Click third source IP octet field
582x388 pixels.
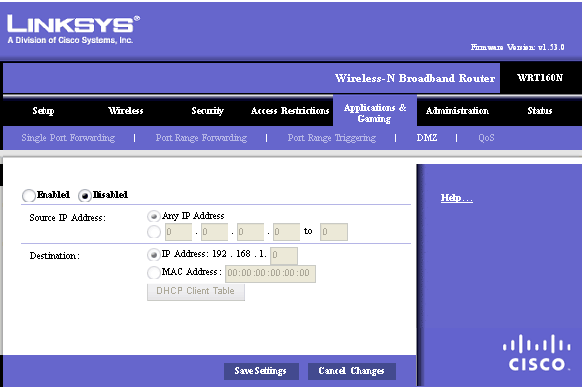[250, 232]
